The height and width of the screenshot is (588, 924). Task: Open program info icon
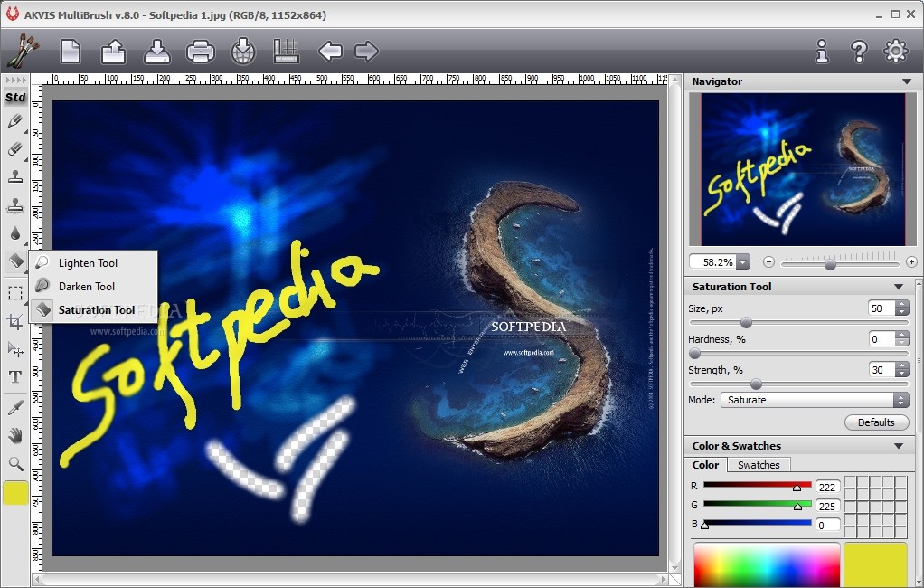click(822, 52)
